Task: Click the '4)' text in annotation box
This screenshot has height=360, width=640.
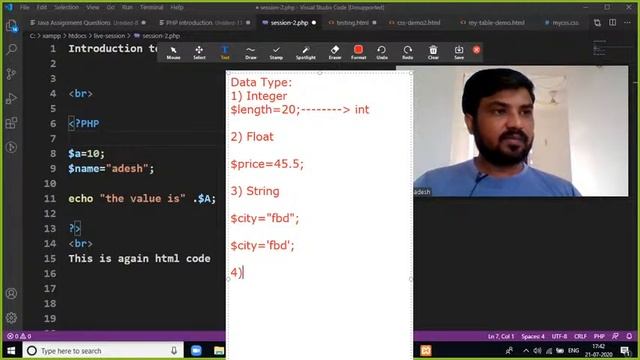Action: coord(236,272)
